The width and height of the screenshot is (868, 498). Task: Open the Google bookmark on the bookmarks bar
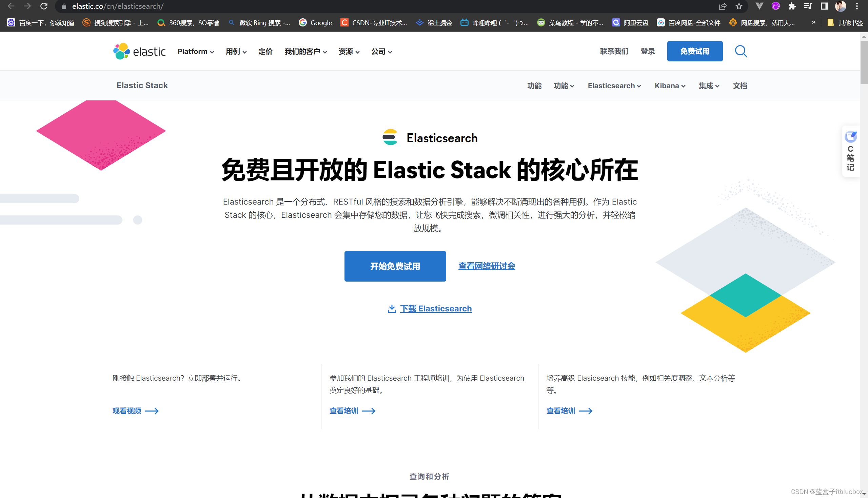315,23
